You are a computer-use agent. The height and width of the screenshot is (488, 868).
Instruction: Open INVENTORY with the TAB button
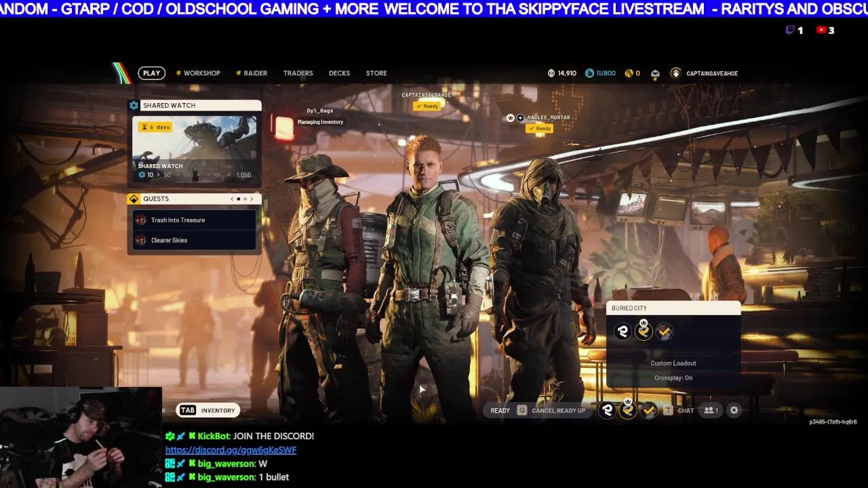(x=208, y=410)
